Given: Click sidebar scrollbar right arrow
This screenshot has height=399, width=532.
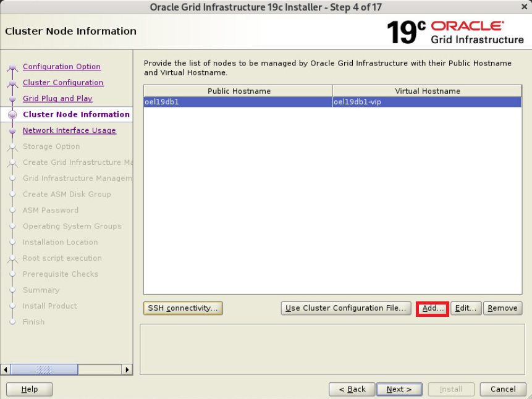Looking at the screenshot, I should pos(127,369).
